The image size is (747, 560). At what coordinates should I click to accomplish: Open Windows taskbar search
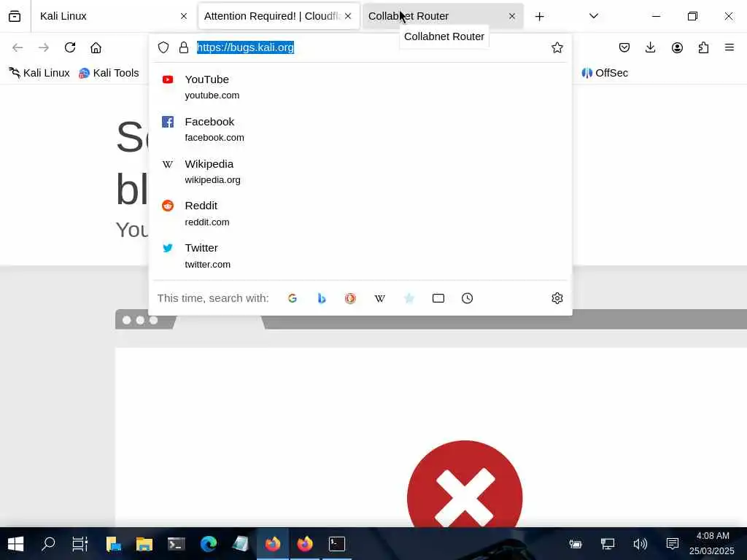[48, 544]
